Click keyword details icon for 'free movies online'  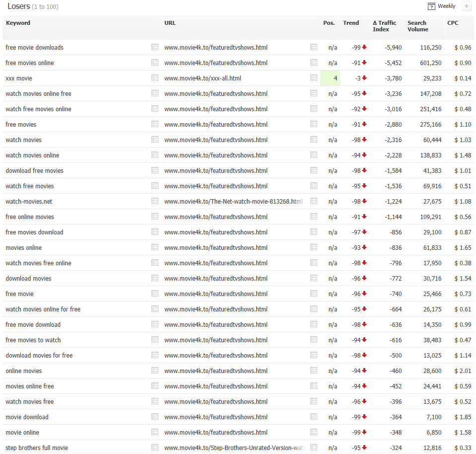tap(155, 63)
